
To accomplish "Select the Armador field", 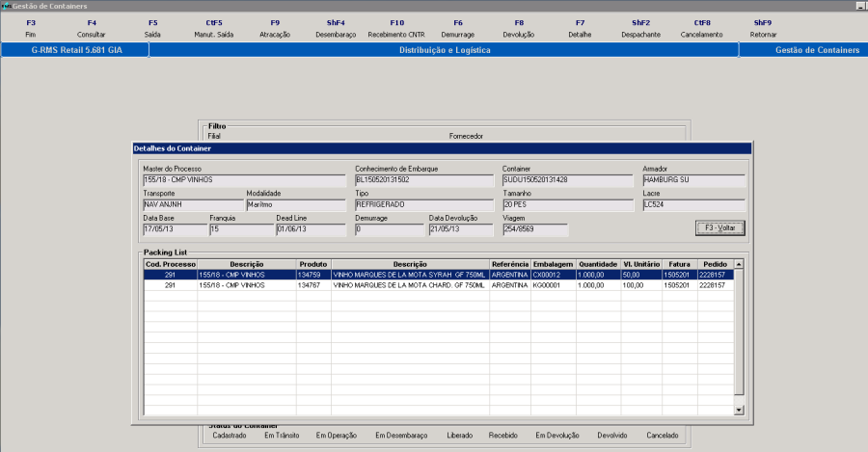I will tap(694, 180).
